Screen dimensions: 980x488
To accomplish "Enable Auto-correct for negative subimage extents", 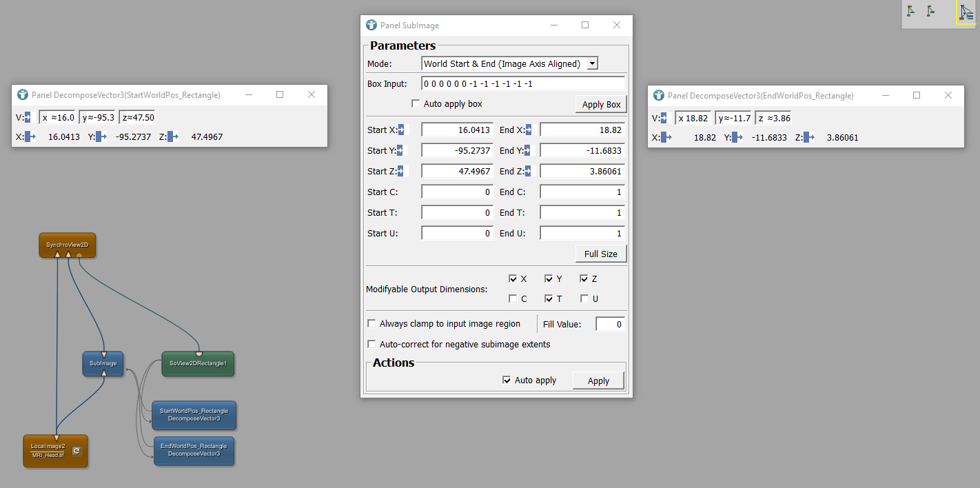I will [372, 344].
